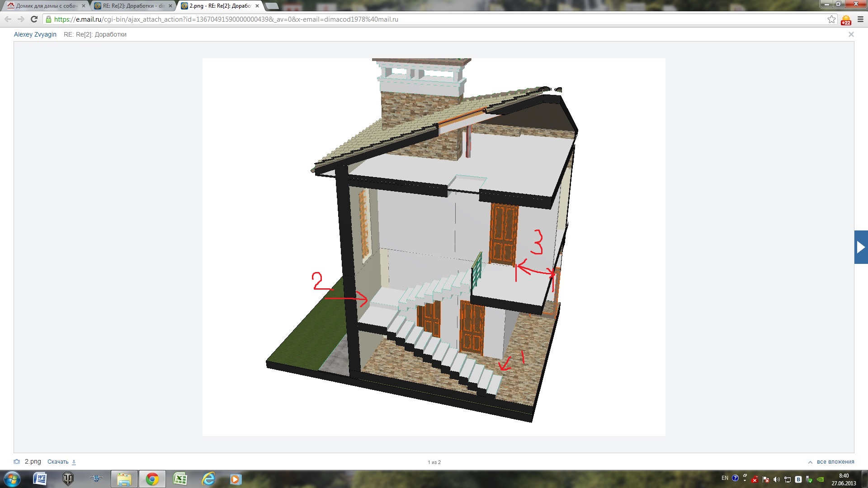Close the 2.png browser tab
Viewport: 868px width, 488px height.
pyautogui.click(x=257, y=6)
